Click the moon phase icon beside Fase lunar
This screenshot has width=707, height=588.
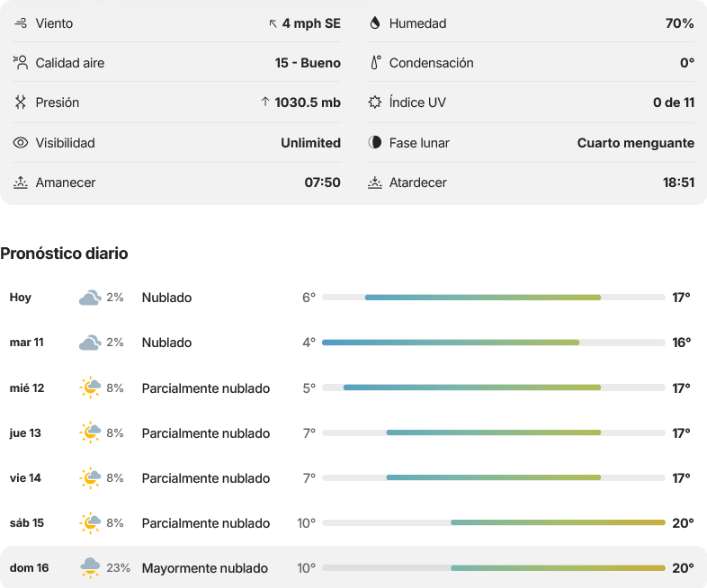point(375,142)
